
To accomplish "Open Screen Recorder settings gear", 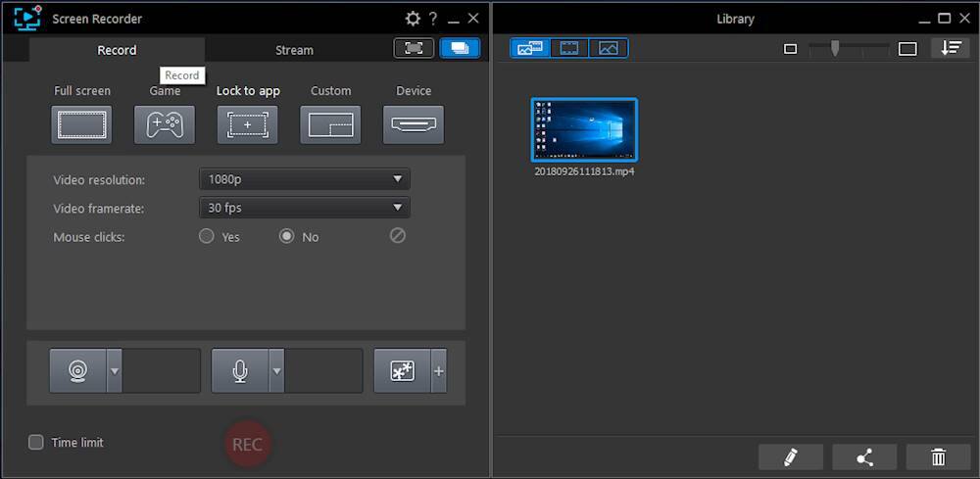I will [x=413, y=19].
